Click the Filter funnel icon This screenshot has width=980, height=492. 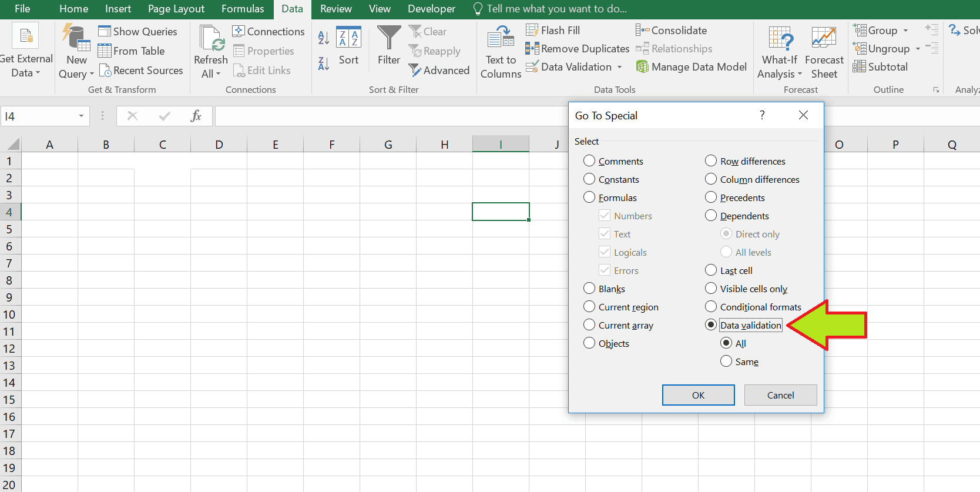pyautogui.click(x=388, y=38)
